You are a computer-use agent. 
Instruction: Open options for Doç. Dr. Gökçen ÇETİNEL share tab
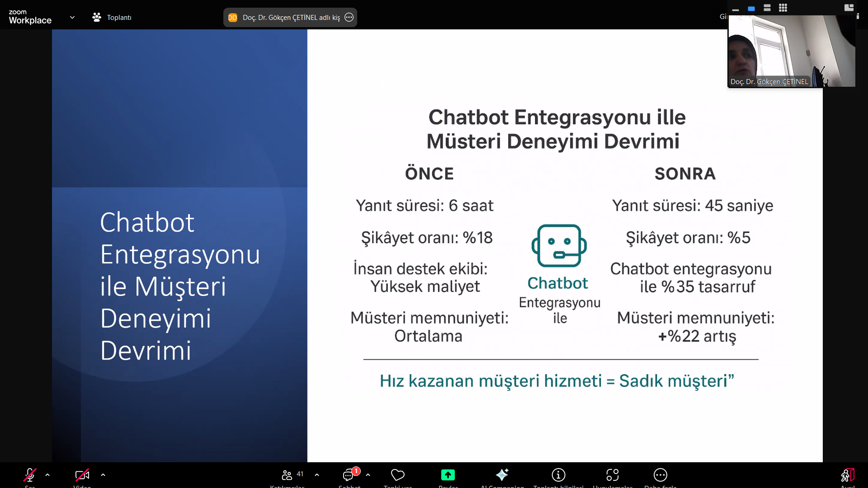point(349,17)
